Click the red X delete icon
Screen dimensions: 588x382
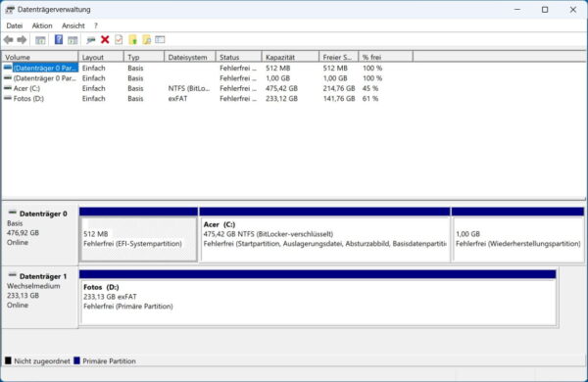point(105,39)
